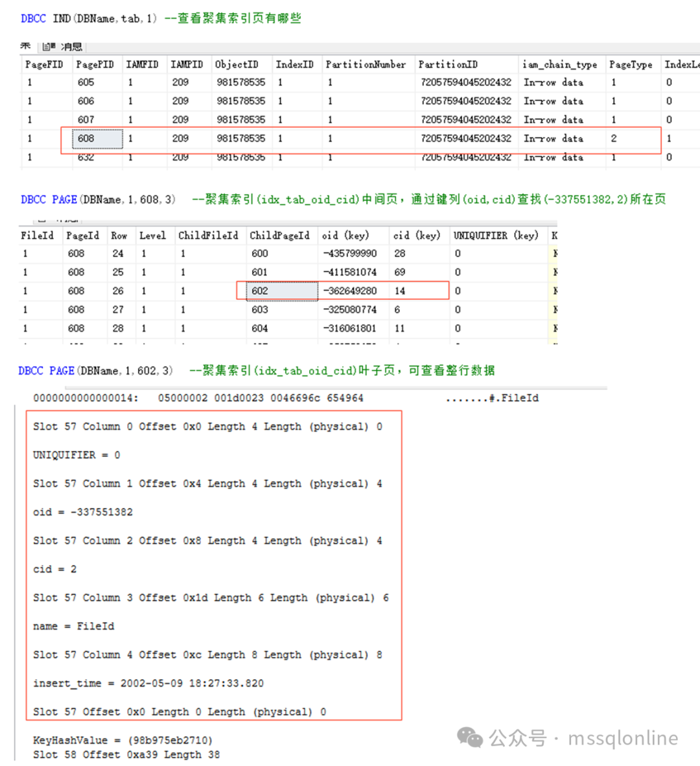Click the KeyHashValue output line
700x766 pixels.
(122, 740)
